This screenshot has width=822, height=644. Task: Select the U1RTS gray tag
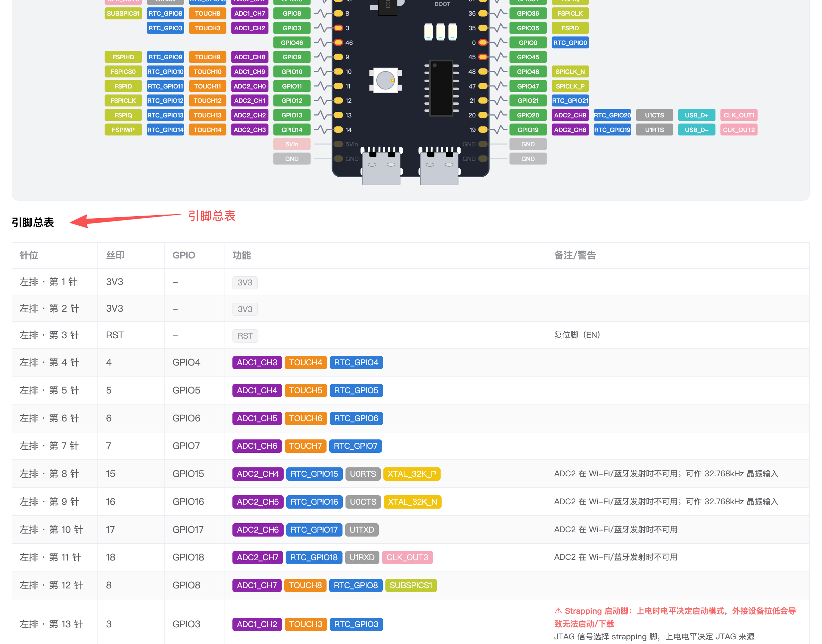(654, 130)
